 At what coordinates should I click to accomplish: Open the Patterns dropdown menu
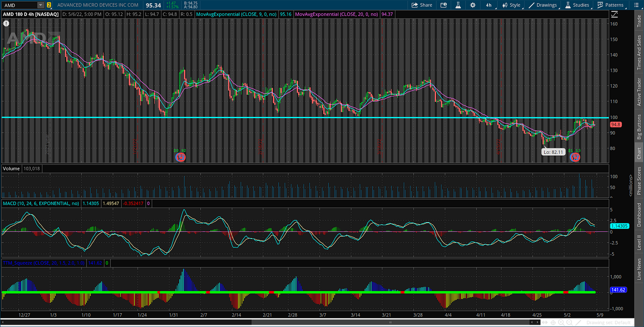click(610, 5)
